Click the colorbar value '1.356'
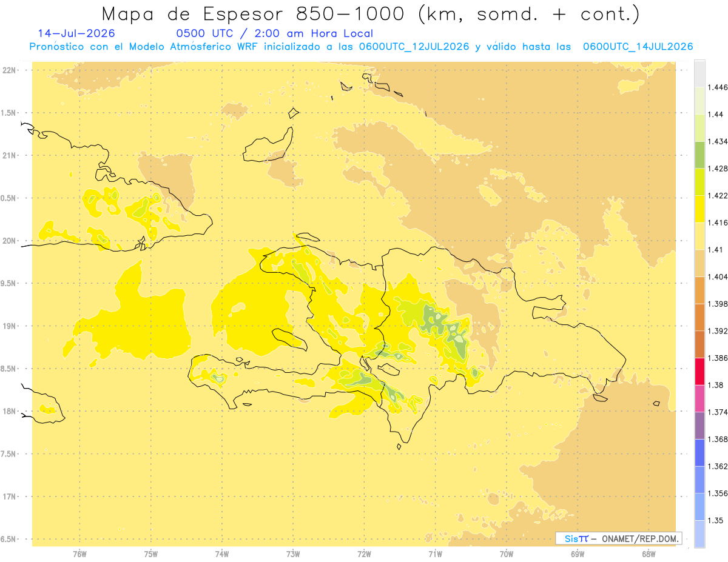Image resolution: width=728 pixels, height=562 pixels. (x=718, y=493)
